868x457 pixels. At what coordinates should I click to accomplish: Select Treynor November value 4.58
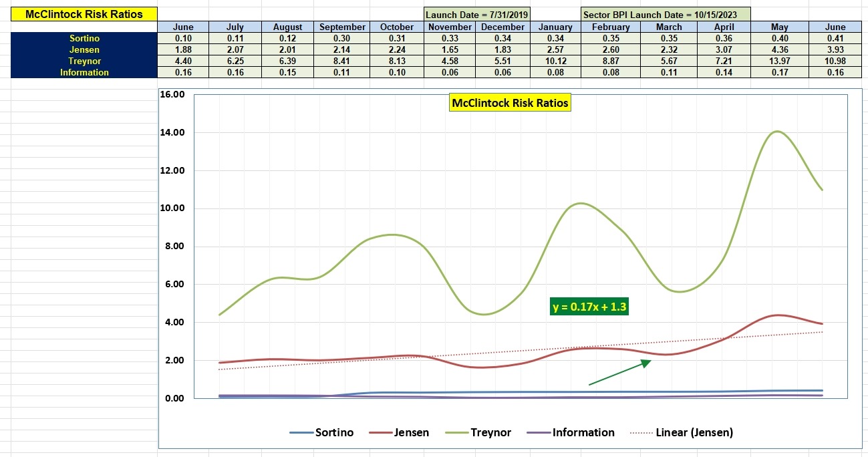tap(449, 61)
